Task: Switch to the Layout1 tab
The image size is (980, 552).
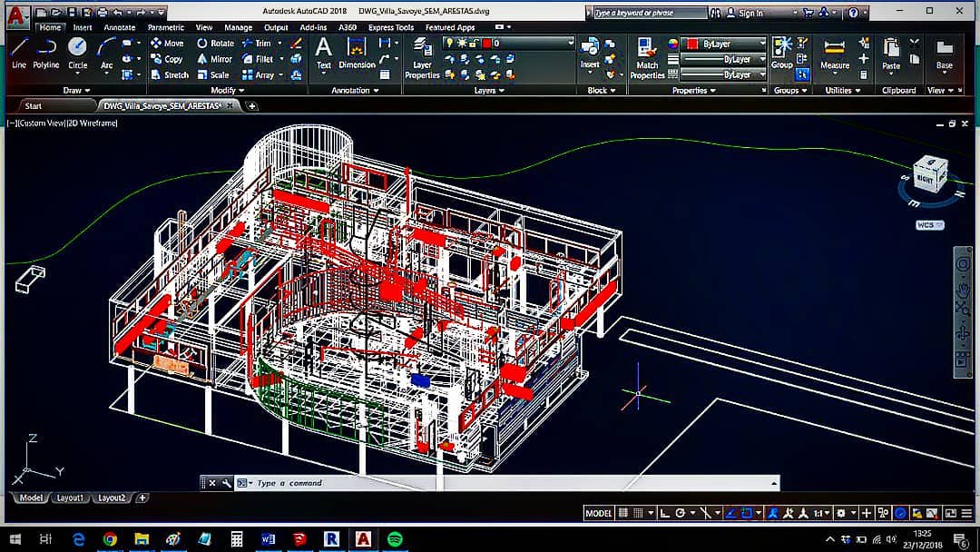Action: click(70, 498)
